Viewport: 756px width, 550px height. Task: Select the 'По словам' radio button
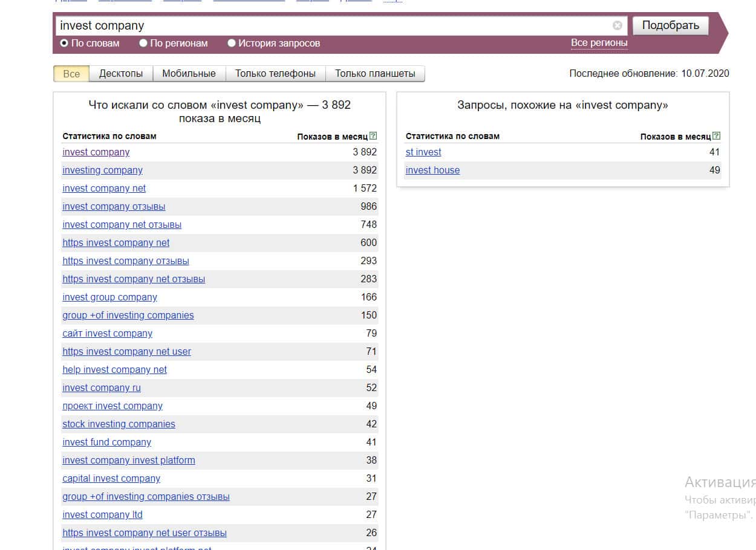(64, 43)
